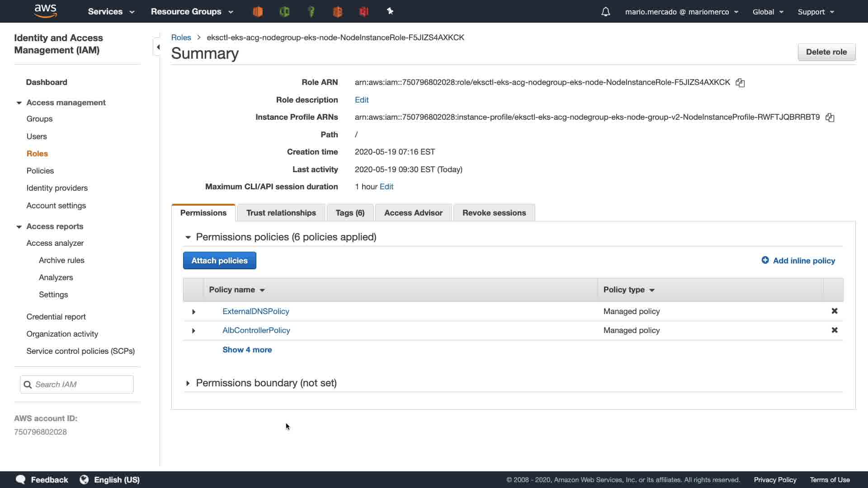868x488 pixels.
Task: Collapse the IAM side navigation panel
Action: pyautogui.click(x=158, y=47)
